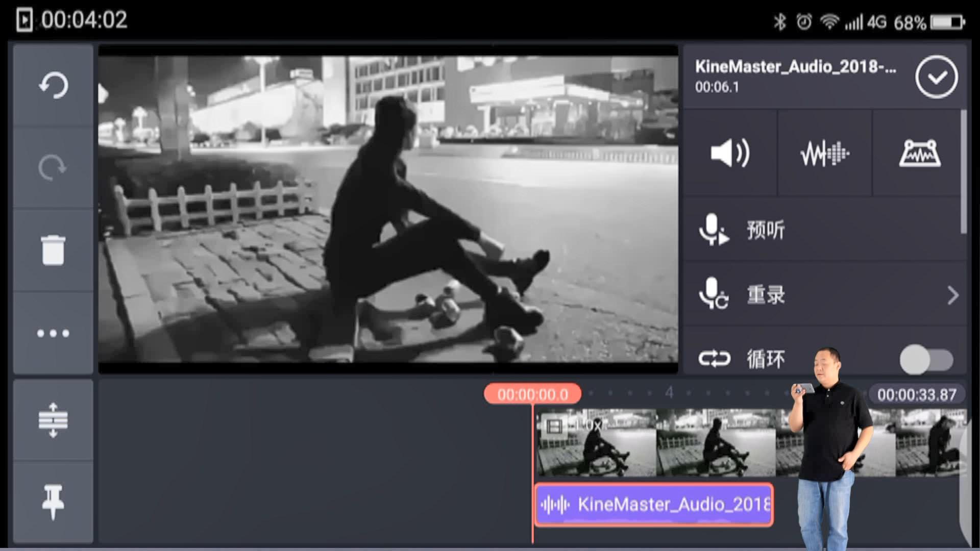Open the volume speaker settings

[730, 153]
